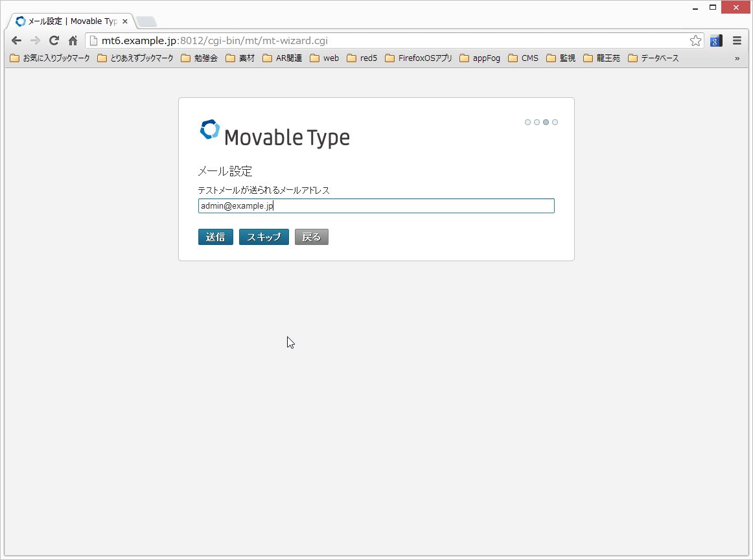Open a new tab
The width and height of the screenshot is (753, 560).
click(x=146, y=21)
